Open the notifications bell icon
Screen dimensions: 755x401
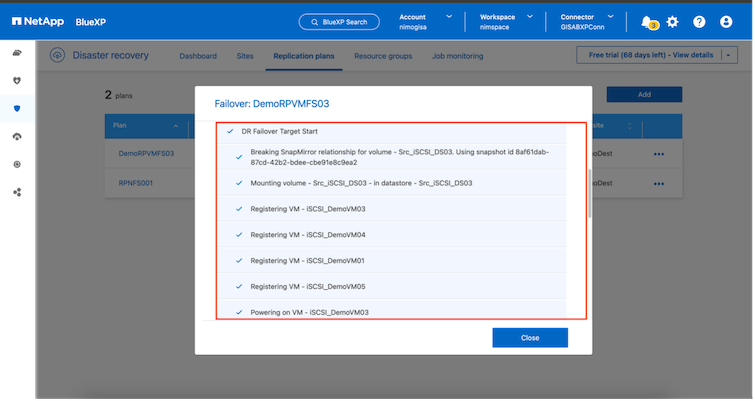coord(647,21)
